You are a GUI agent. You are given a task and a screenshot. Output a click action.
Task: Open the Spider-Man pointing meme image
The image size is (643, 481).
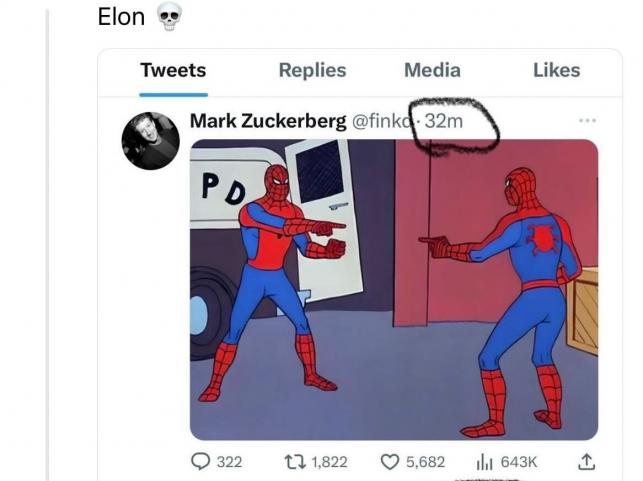[x=394, y=289]
